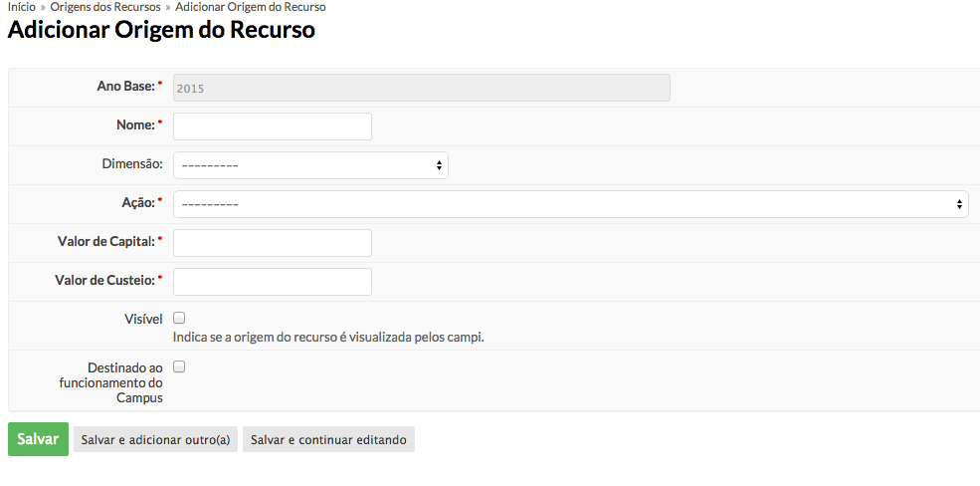Open the Dimensão dropdown
The height and width of the screenshot is (486, 980).
pos(310,165)
